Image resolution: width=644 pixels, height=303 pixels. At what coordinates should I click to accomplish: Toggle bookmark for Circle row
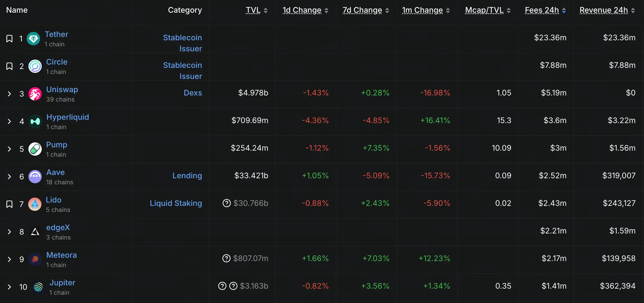(9, 66)
